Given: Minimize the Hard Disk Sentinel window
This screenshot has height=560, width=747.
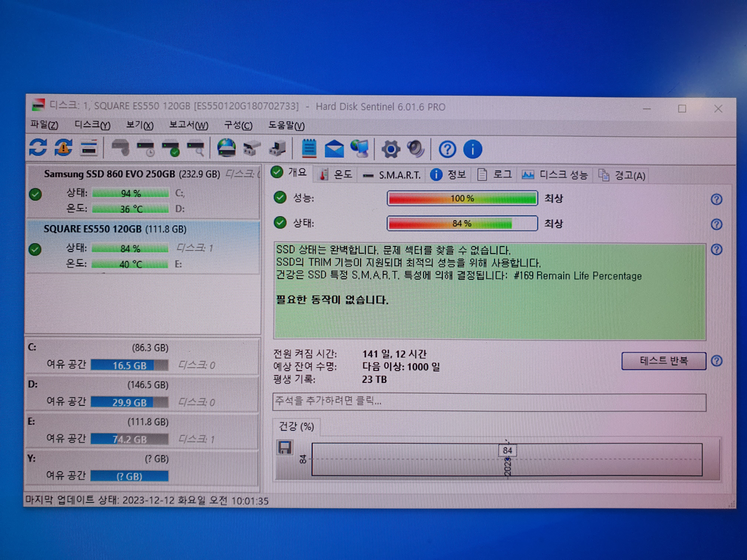Looking at the screenshot, I should pyautogui.click(x=646, y=109).
